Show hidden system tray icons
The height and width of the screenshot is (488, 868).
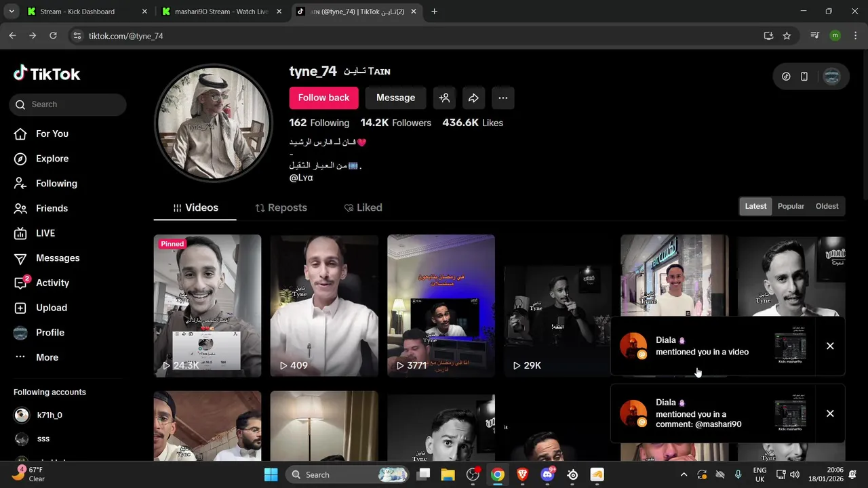[x=684, y=474]
